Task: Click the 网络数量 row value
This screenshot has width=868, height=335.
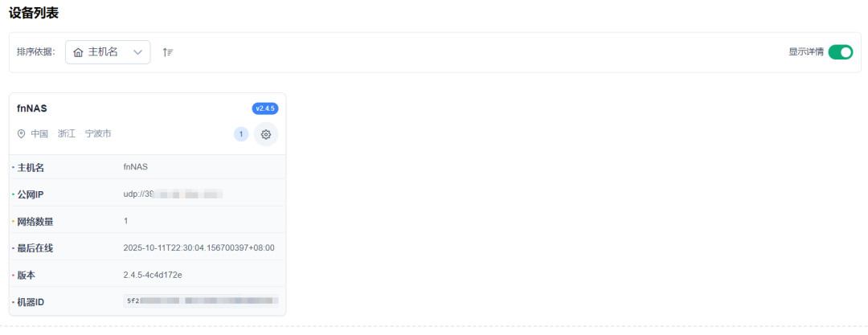Action: click(x=126, y=221)
